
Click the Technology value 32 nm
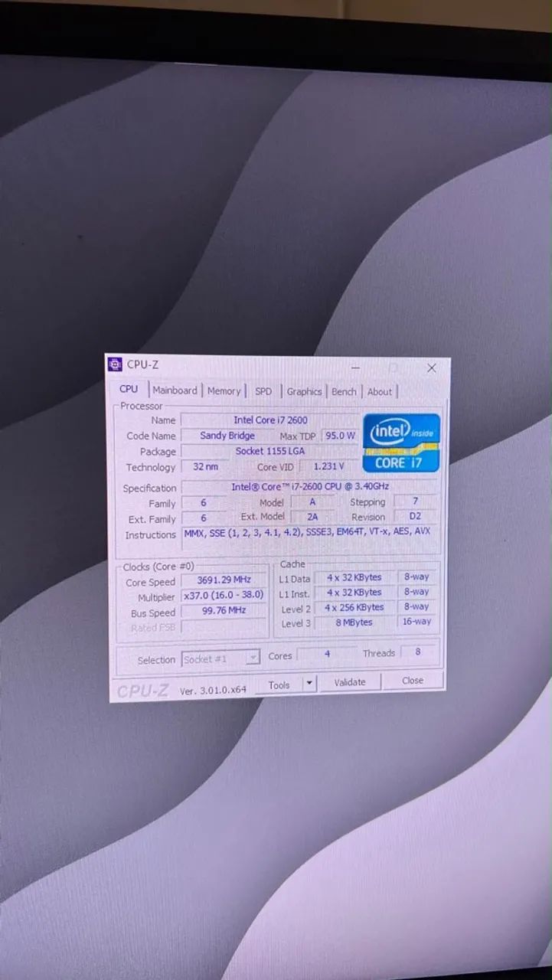[x=205, y=466]
